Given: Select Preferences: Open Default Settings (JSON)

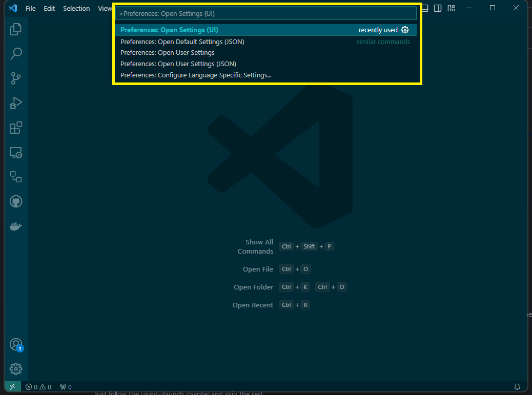Looking at the screenshot, I should (x=182, y=41).
